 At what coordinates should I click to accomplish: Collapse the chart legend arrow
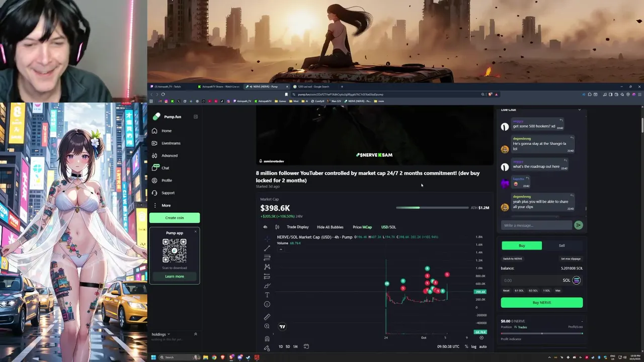point(281,249)
